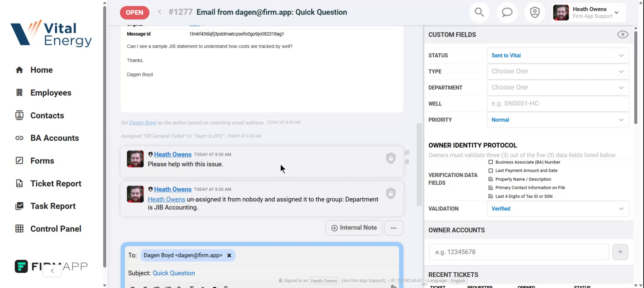The height and width of the screenshot is (288, 644).
Task: Click the right panel scrollbar thumb
Action: point(636,77)
